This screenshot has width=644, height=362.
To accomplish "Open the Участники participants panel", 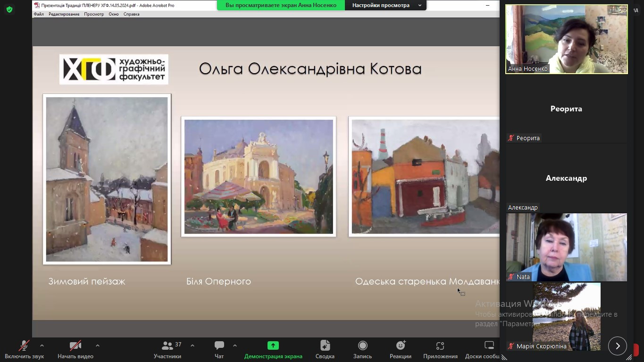I will click(x=168, y=350).
